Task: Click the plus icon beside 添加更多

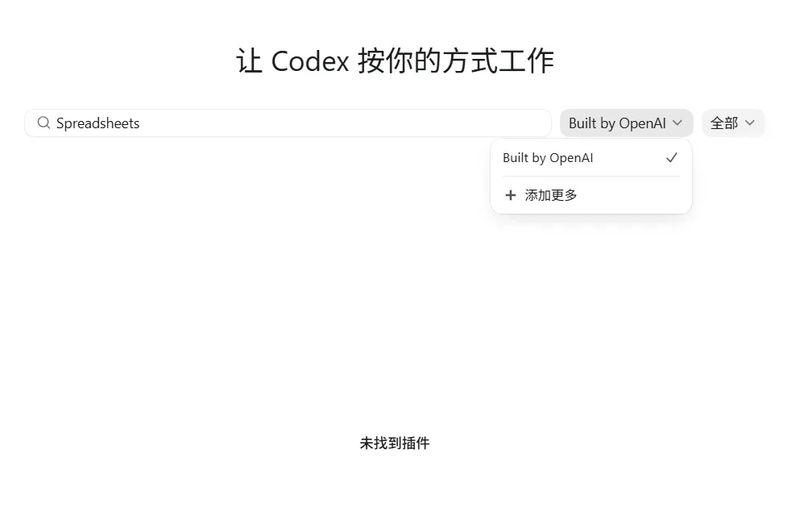Action: (511, 195)
